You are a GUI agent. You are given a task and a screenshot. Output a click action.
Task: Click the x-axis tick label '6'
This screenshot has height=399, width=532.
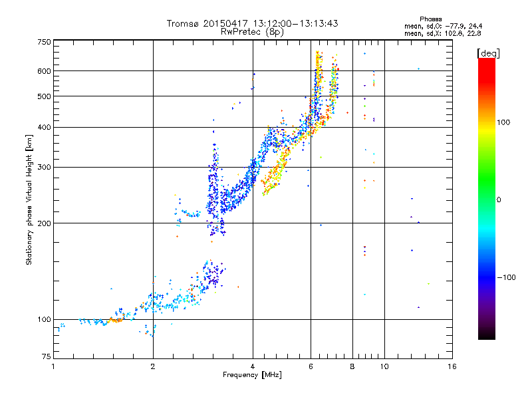coord(311,366)
